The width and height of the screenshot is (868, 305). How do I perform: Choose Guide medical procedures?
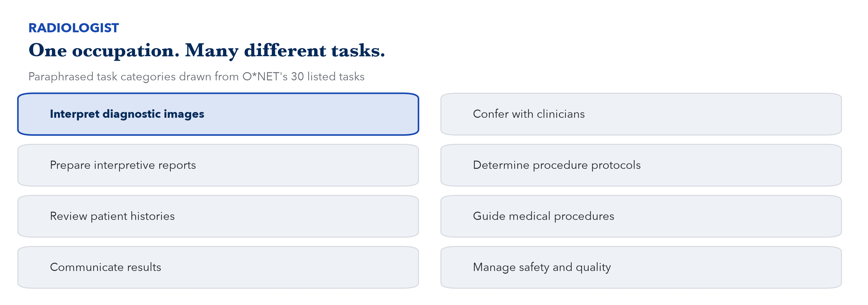(x=641, y=216)
